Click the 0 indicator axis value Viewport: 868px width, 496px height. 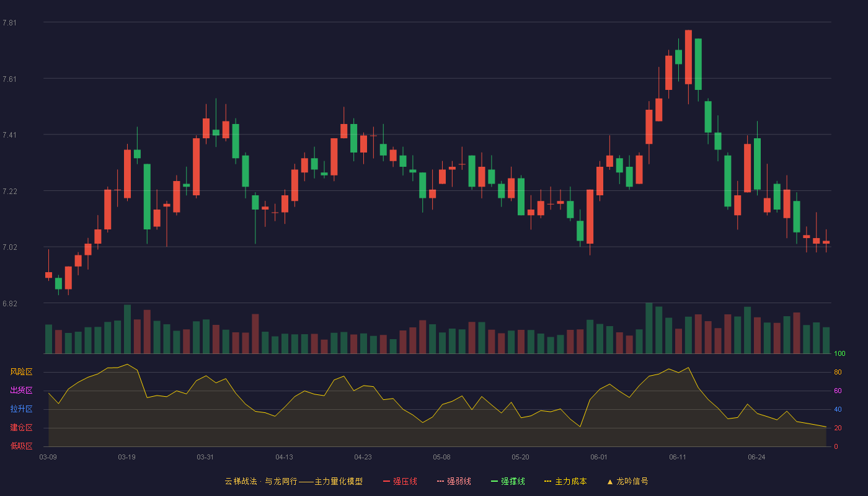click(x=836, y=446)
